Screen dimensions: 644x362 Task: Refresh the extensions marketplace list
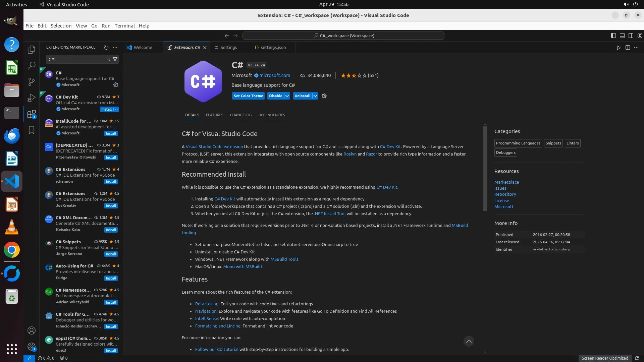point(106,47)
